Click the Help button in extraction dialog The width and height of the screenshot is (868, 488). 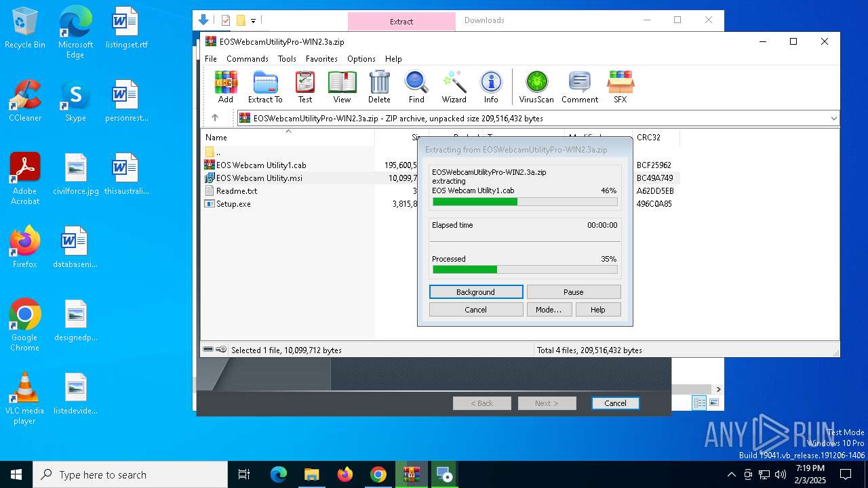598,310
